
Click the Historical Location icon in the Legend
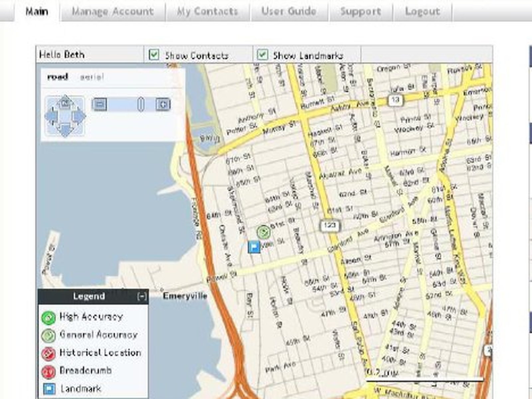[49, 353]
